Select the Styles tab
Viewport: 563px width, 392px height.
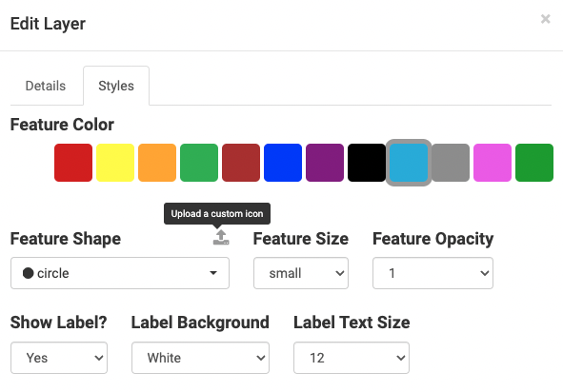tap(116, 86)
